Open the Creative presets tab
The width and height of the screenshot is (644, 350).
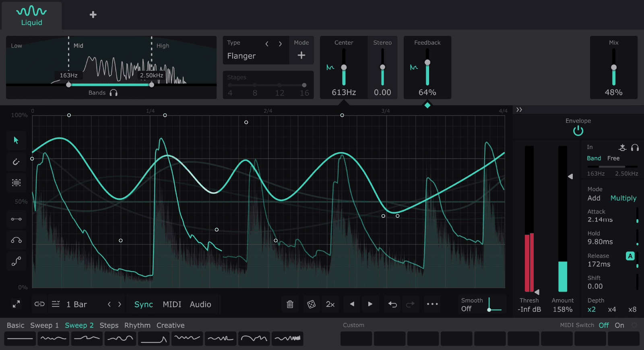tap(171, 325)
